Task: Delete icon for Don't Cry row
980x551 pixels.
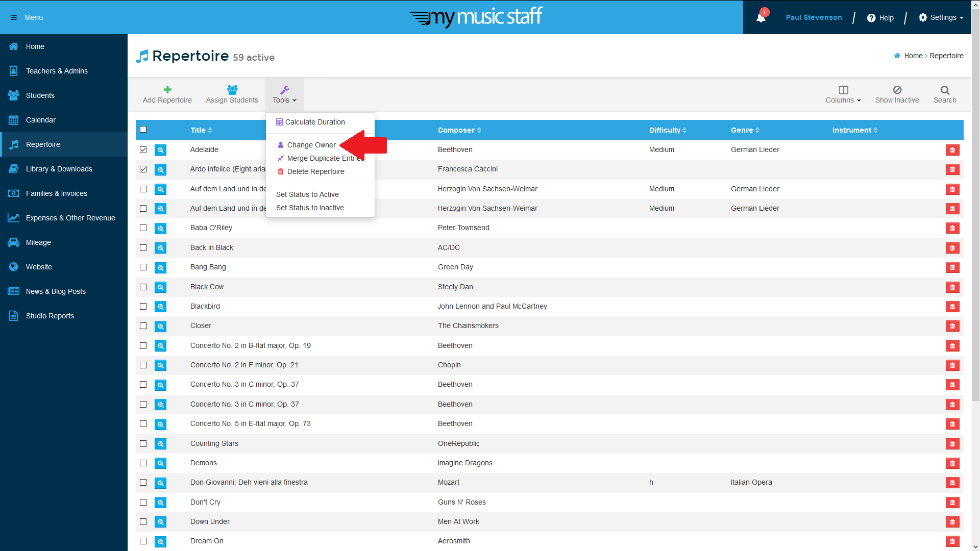Action: click(952, 503)
